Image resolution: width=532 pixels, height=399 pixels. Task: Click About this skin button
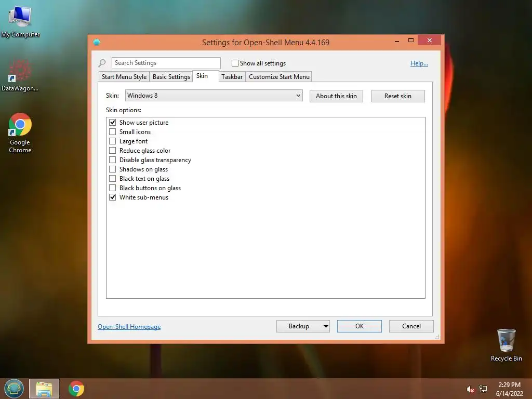click(336, 96)
